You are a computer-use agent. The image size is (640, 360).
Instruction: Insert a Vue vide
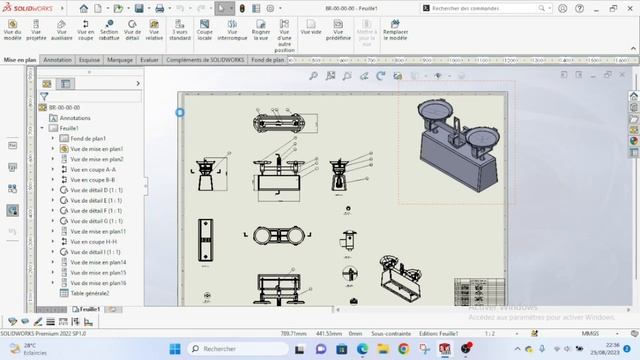pos(311,27)
